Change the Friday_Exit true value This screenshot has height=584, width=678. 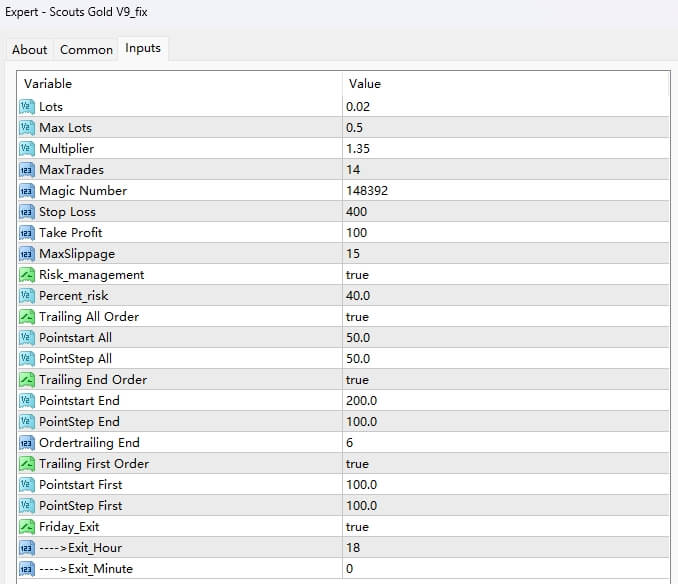tap(357, 526)
